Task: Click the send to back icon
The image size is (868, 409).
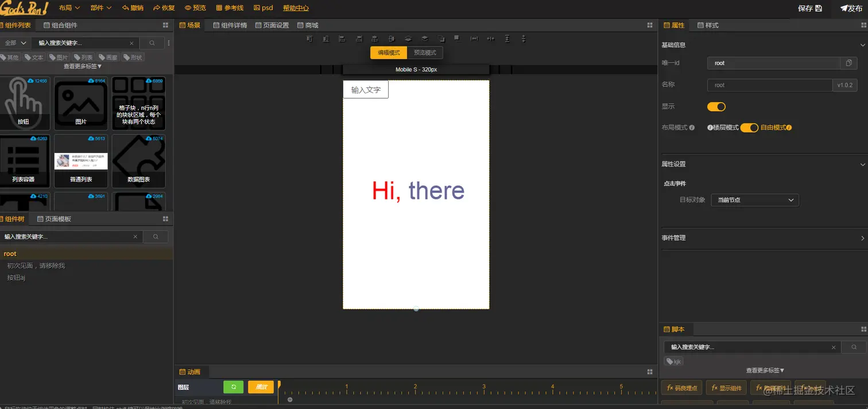Action: [x=441, y=39]
